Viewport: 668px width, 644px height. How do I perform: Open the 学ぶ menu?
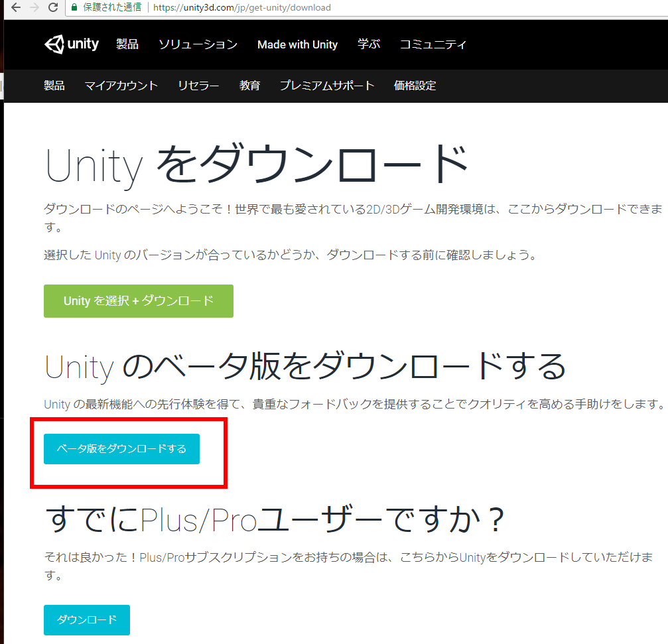click(369, 44)
